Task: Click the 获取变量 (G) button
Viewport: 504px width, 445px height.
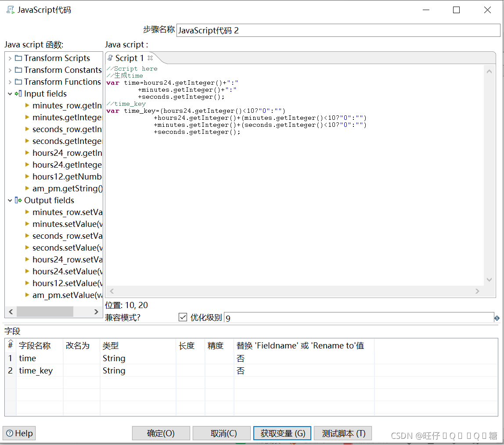Action: [282, 434]
